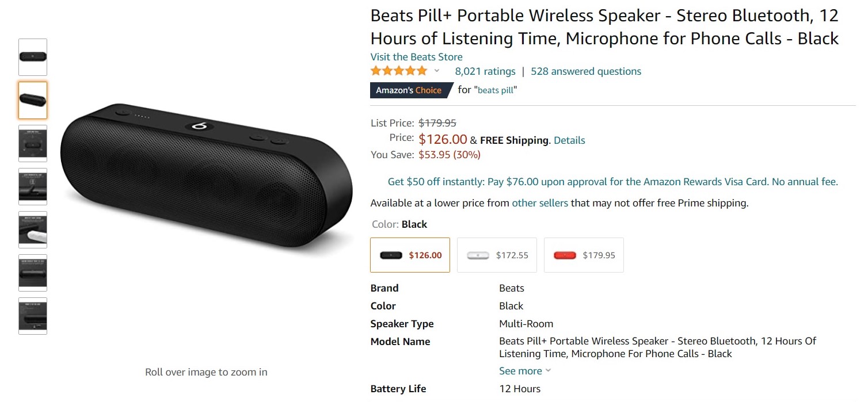
Task: Expand the star rating dropdown arrow
Action: pos(437,71)
